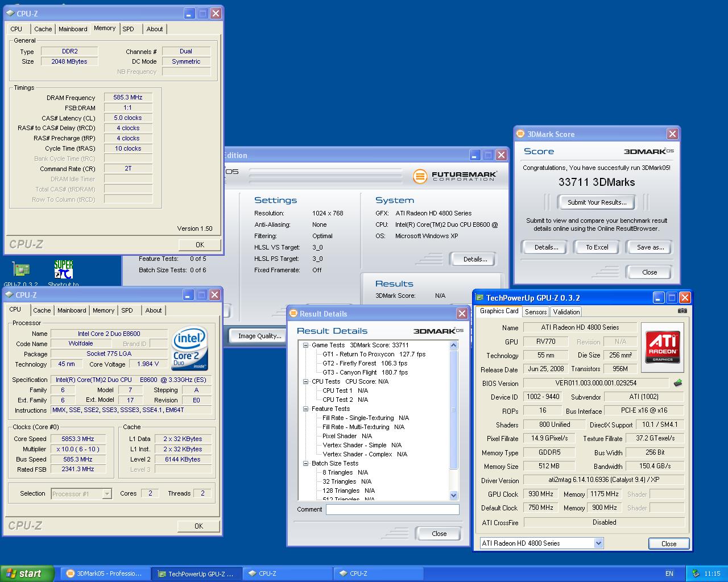Open the Cache tab in memory CPU-Z window

click(43, 29)
